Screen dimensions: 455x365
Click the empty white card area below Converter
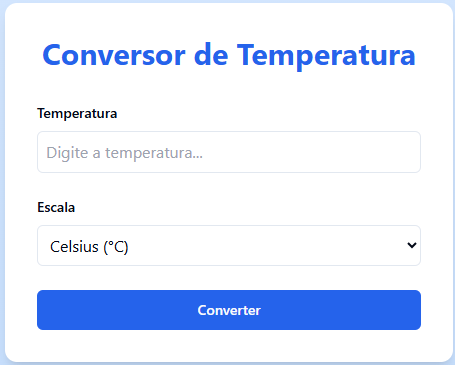(229, 346)
